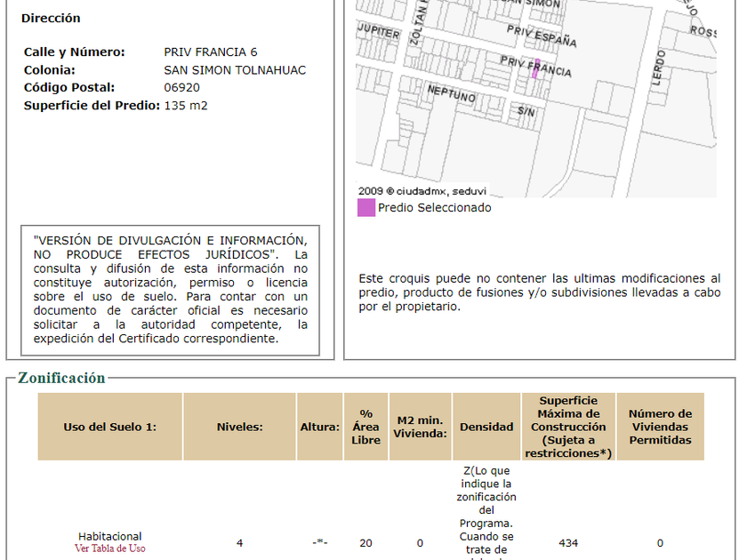This screenshot has width=747, height=560.
Task: Click the 'Código Postal:' label
Action: [x=69, y=88]
